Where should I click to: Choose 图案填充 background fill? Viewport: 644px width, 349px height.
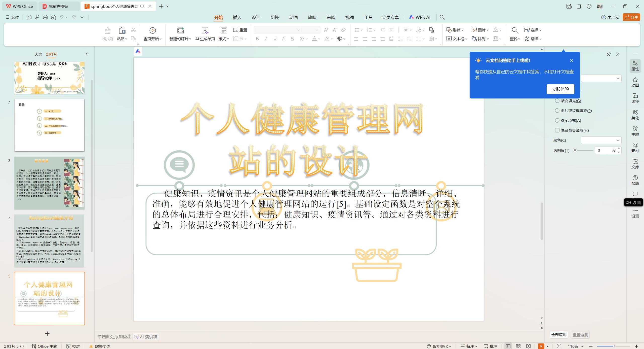pyautogui.click(x=557, y=120)
